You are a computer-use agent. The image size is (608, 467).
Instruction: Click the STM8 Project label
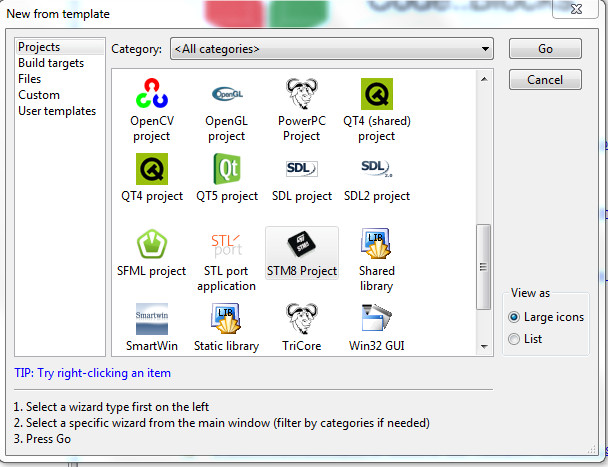[x=302, y=271]
